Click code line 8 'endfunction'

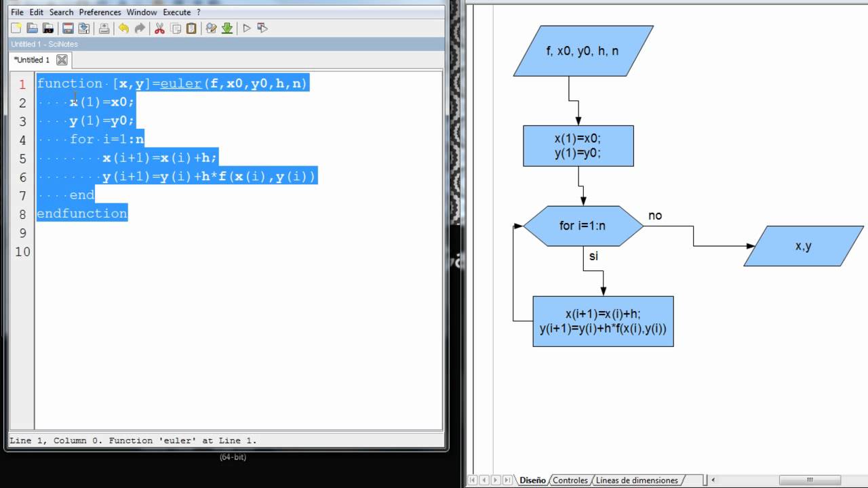coord(82,213)
